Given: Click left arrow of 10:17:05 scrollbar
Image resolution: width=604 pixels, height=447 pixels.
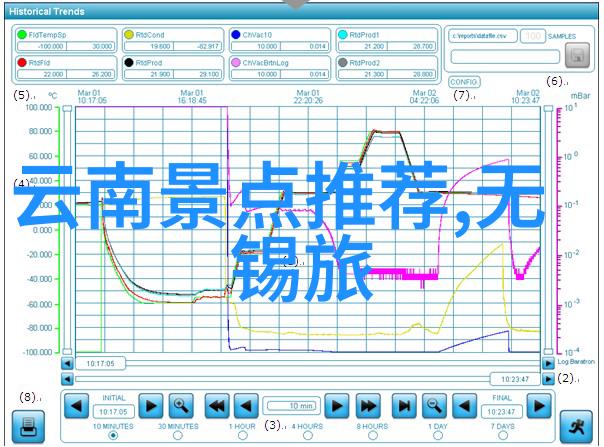Looking at the screenshot, I should [x=67, y=363].
